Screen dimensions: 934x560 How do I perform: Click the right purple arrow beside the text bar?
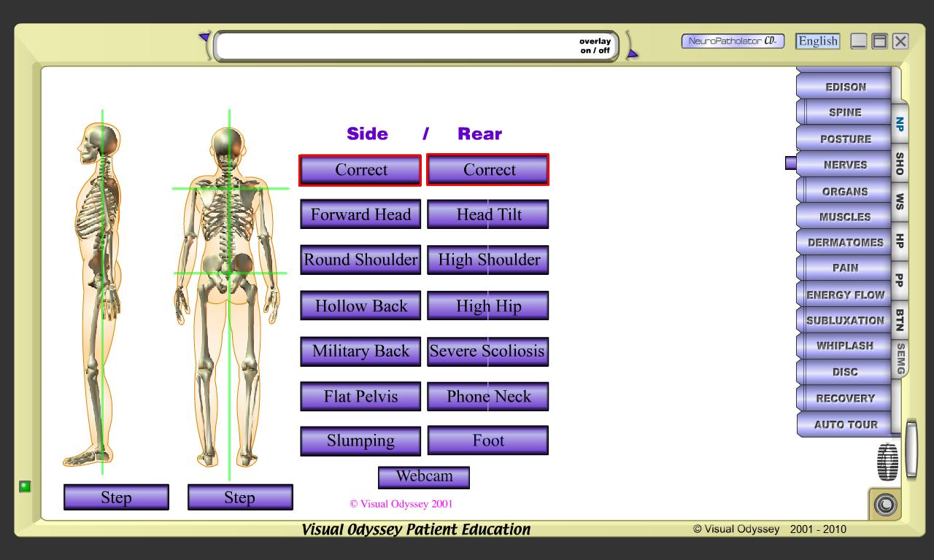coord(632,53)
